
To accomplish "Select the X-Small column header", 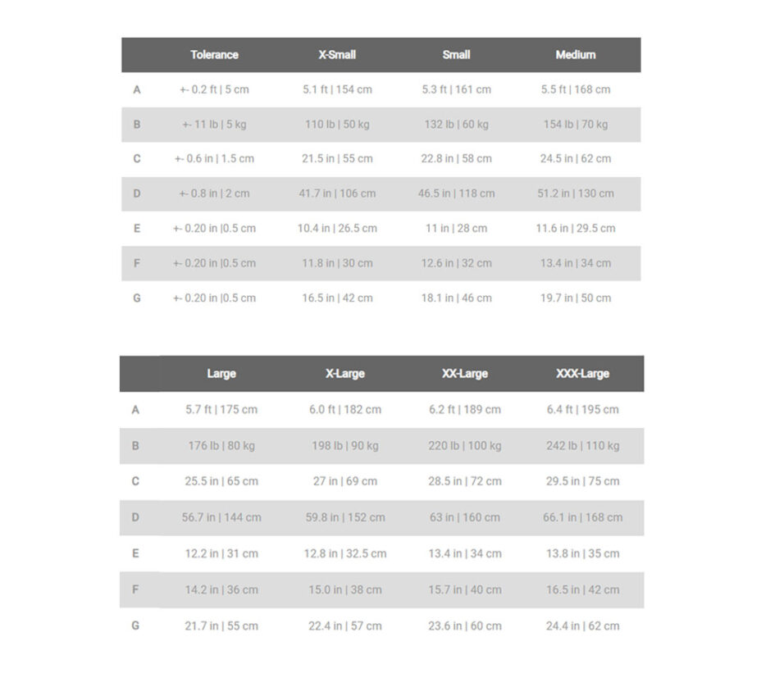I will (x=337, y=54).
